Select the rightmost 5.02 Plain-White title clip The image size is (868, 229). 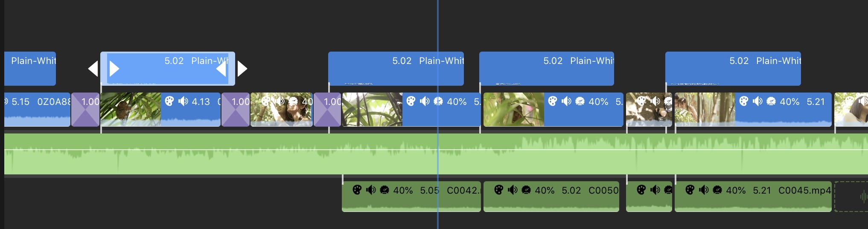click(733, 68)
